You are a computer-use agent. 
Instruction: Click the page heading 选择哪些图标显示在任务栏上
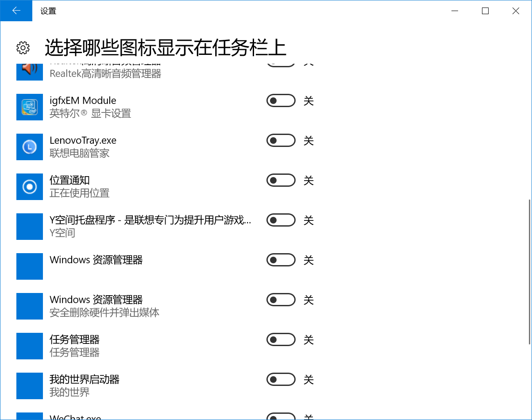tap(166, 48)
